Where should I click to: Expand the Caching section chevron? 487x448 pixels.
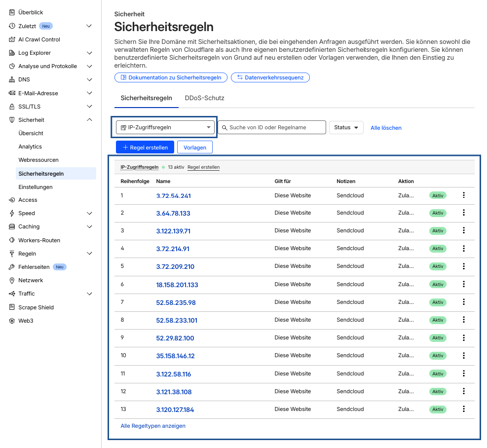click(89, 226)
